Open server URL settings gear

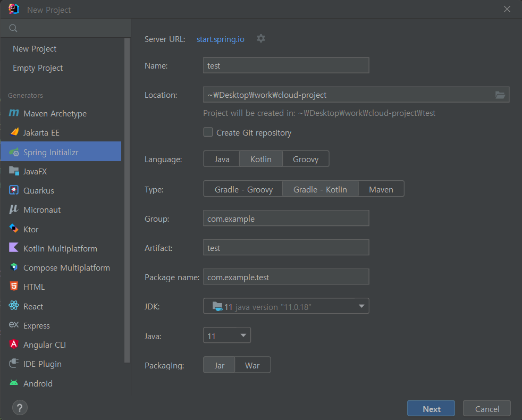tap(261, 39)
